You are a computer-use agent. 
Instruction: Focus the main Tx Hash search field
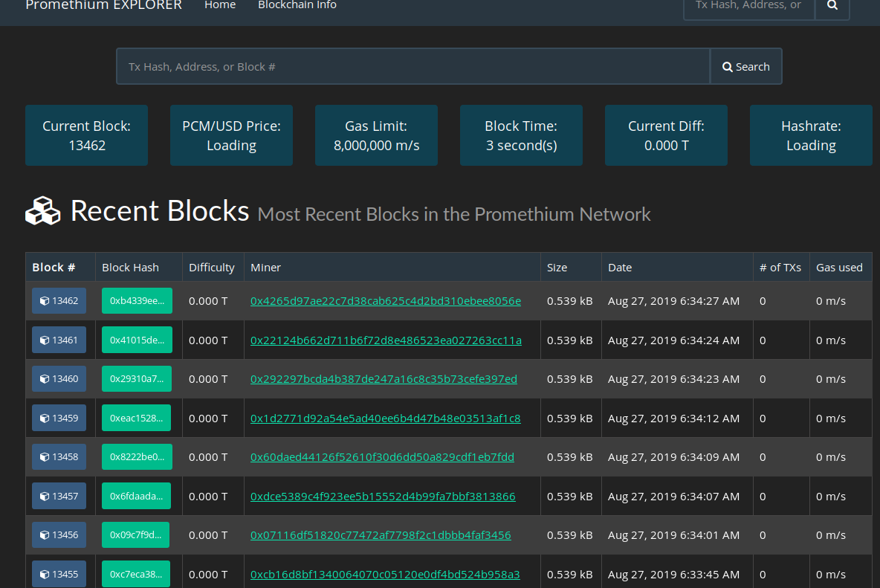[413, 66]
